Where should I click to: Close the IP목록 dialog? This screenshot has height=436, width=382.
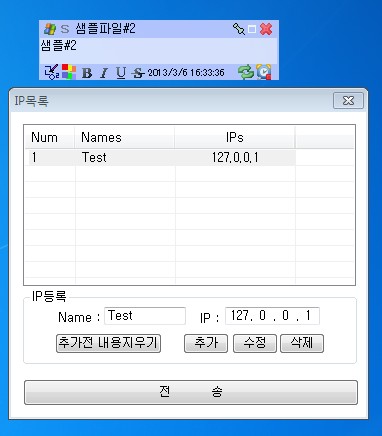(348, 101)
